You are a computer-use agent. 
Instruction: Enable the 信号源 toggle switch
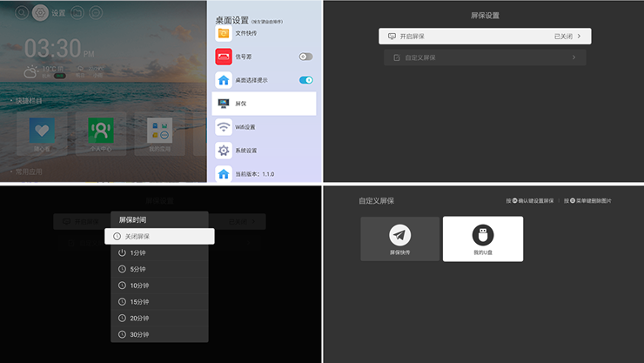point(305,57)
